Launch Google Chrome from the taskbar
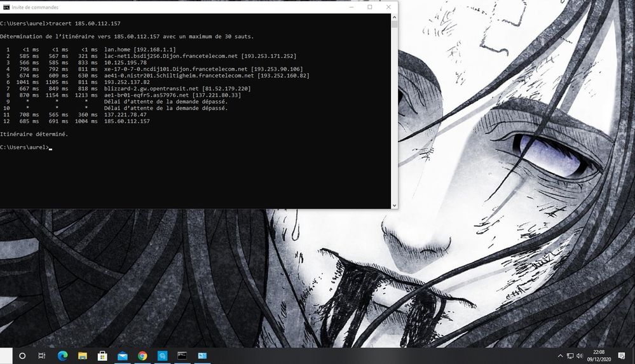The image size is (635, 364). [x=142, y=356]
